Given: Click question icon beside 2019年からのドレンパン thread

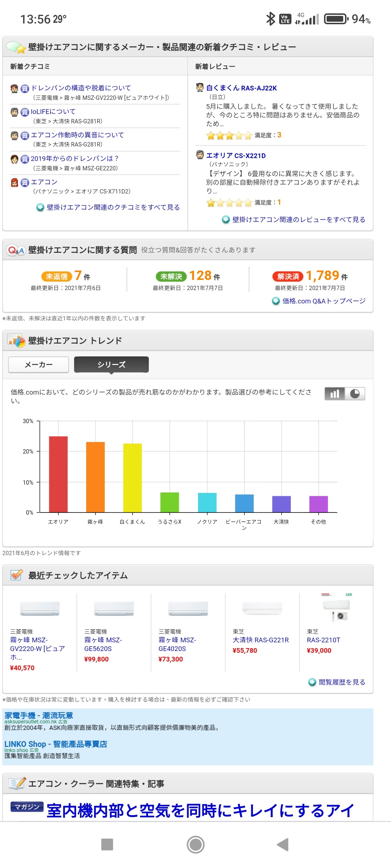Looking at the screenshot, I should click(25, 159).
